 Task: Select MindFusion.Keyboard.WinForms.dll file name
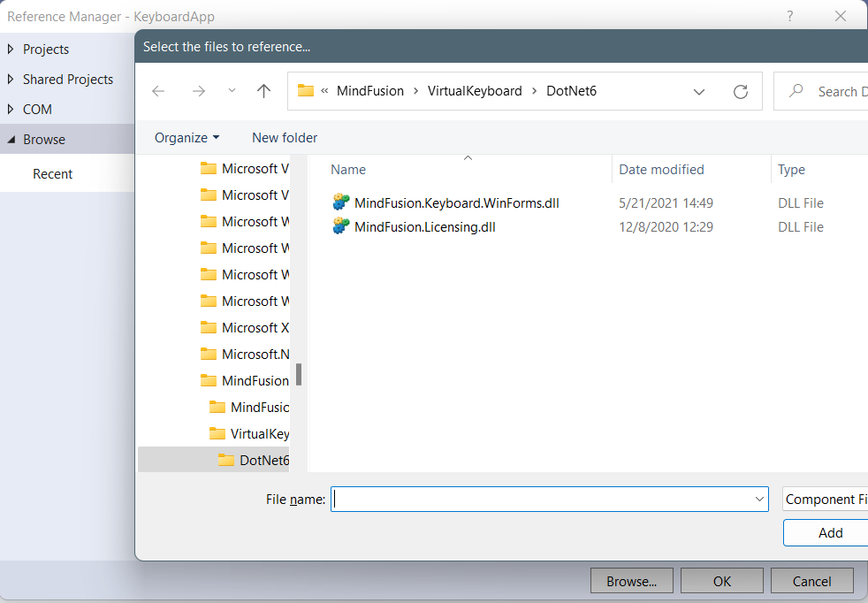(x=457, y=203)
